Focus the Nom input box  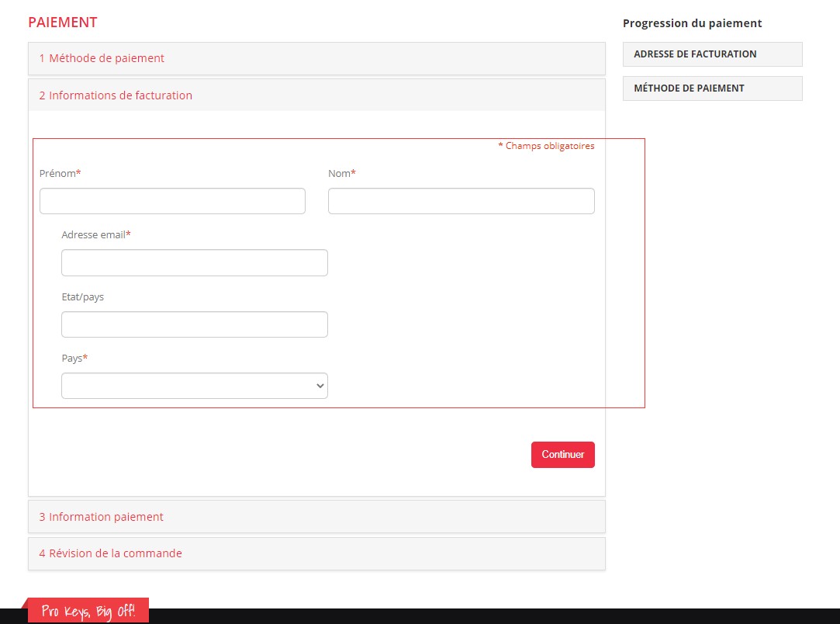461,201
